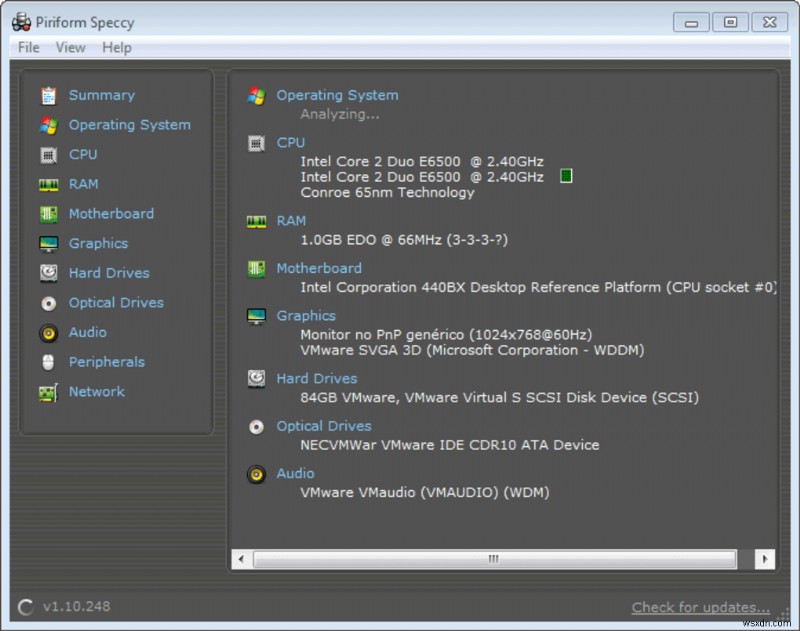This screenshot has height=631, width=800.
Task: Click the Summary clipboard icon in sidebar
Action: (48, 95)
